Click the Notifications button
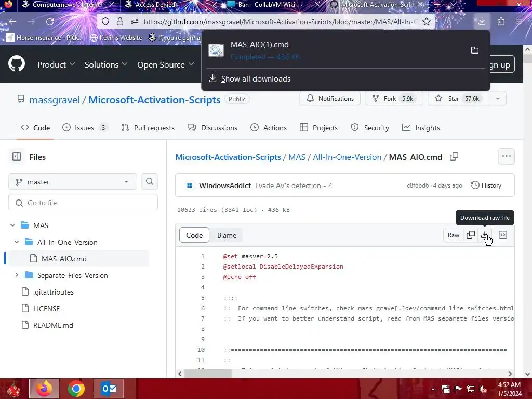532x399 pixels. click(330, 98)
